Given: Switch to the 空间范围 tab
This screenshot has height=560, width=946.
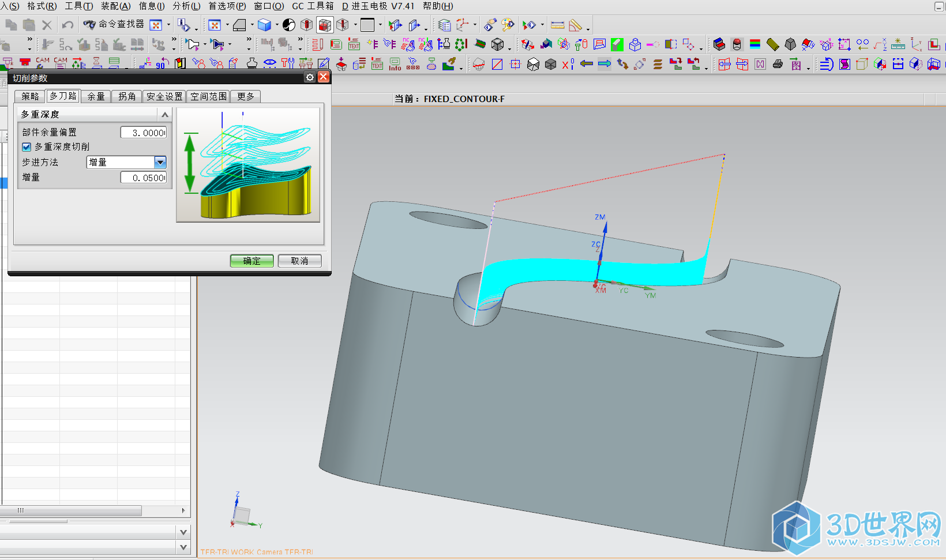Looking at the screenshot, I should pos(208,96).
